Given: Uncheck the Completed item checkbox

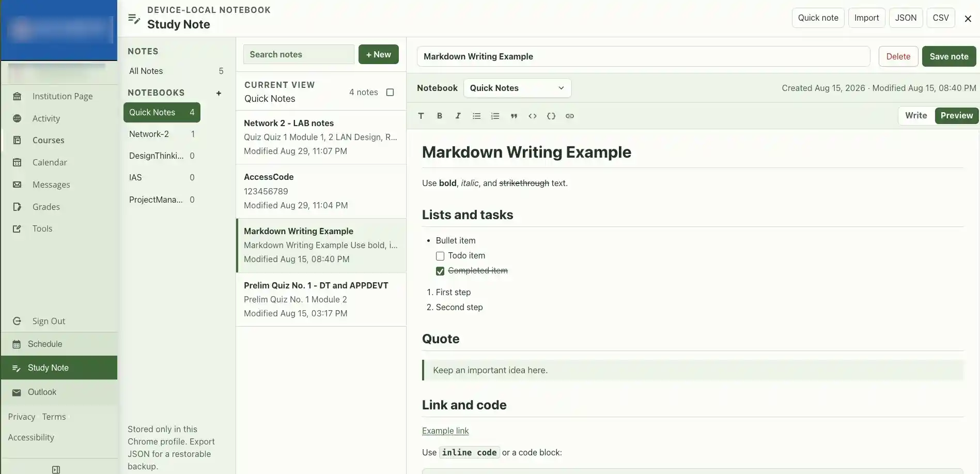Looking at the screenshot, I should pos(440,271).
